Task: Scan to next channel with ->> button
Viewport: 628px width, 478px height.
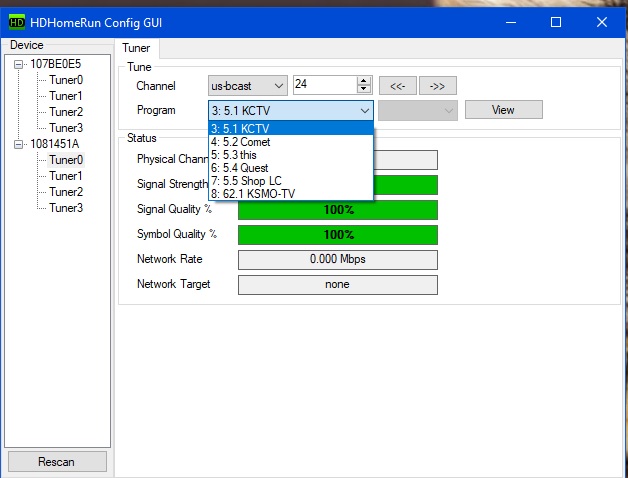Action: [437, 86]
